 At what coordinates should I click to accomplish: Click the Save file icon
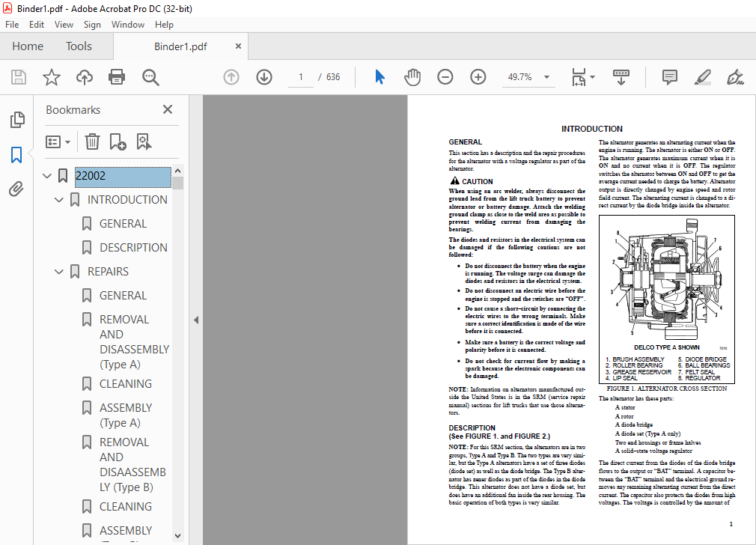tap(19, 77)
